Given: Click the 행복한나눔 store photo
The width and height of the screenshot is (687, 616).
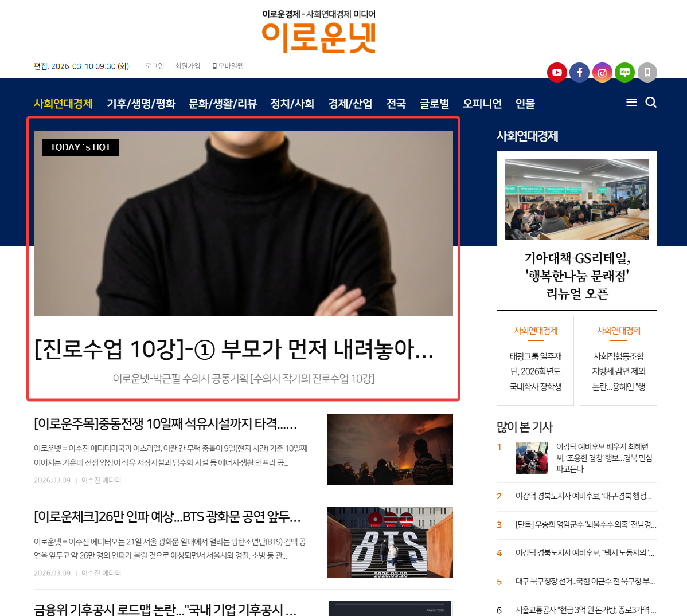Looking at the screenshot, I should (576, 199).
